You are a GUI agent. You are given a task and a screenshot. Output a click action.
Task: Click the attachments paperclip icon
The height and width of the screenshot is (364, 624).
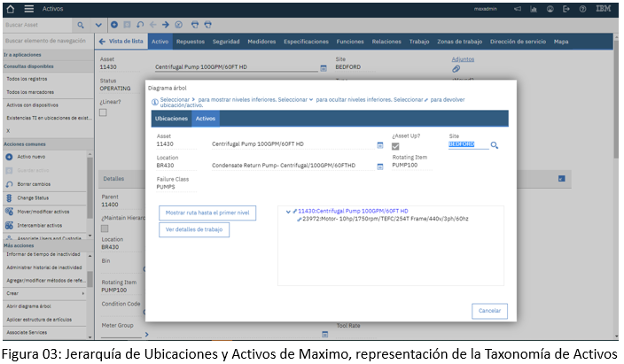pyautogui.click(x=456, y=69)
